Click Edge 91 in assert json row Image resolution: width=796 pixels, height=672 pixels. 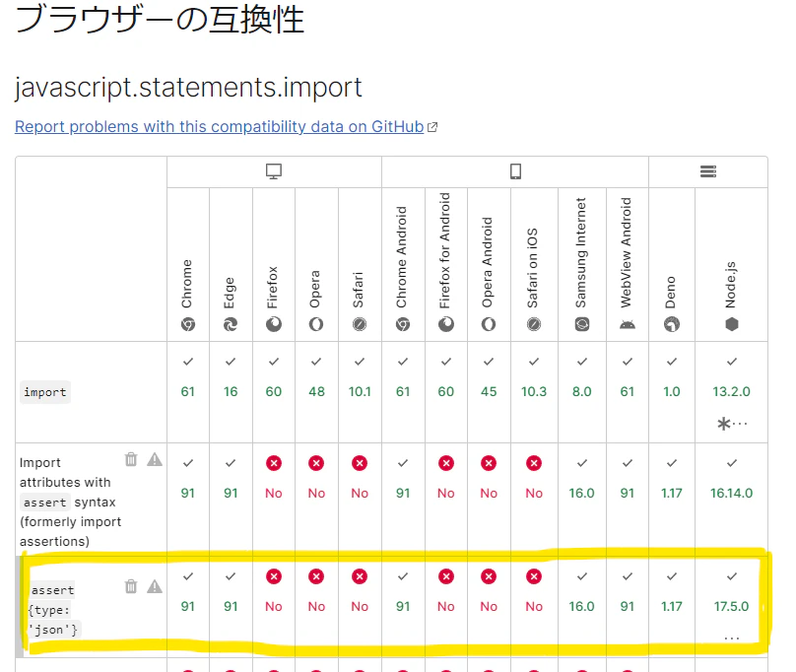click(231, 606)
